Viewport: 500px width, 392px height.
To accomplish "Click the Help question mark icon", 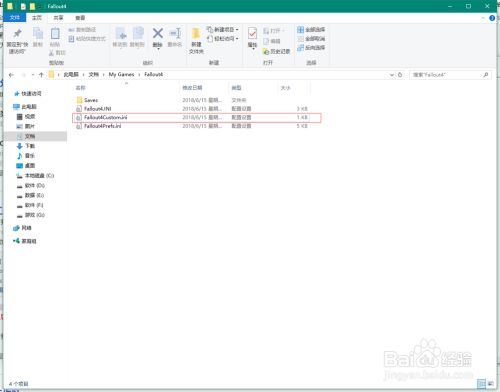I will coord(492,18).
